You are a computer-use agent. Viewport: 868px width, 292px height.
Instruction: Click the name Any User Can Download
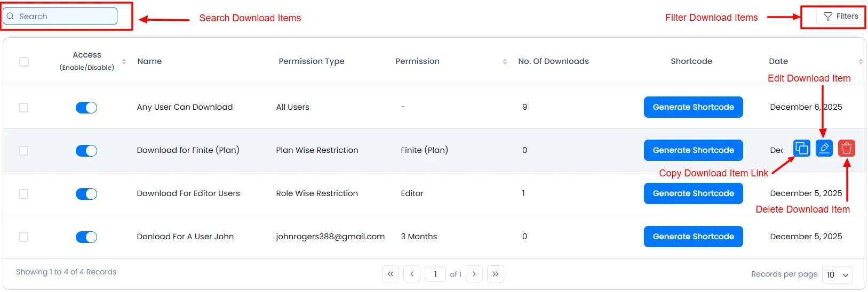click(x=185, y=107)
